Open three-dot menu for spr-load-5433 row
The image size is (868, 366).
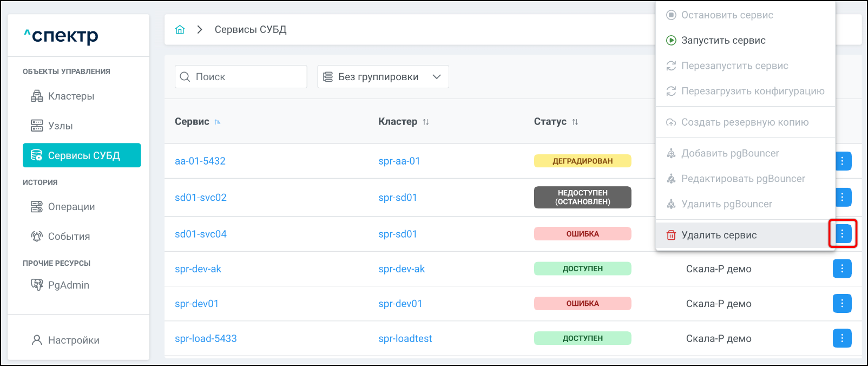tap(841, 338)
